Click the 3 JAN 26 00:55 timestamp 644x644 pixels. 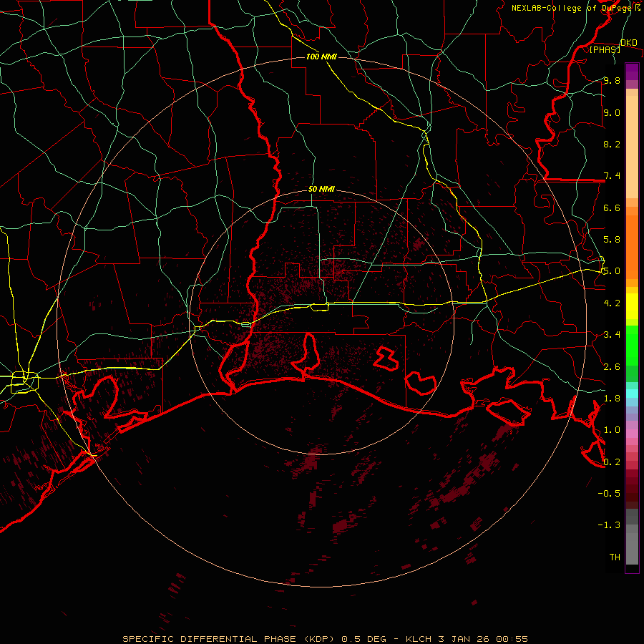tap(484, 639)
